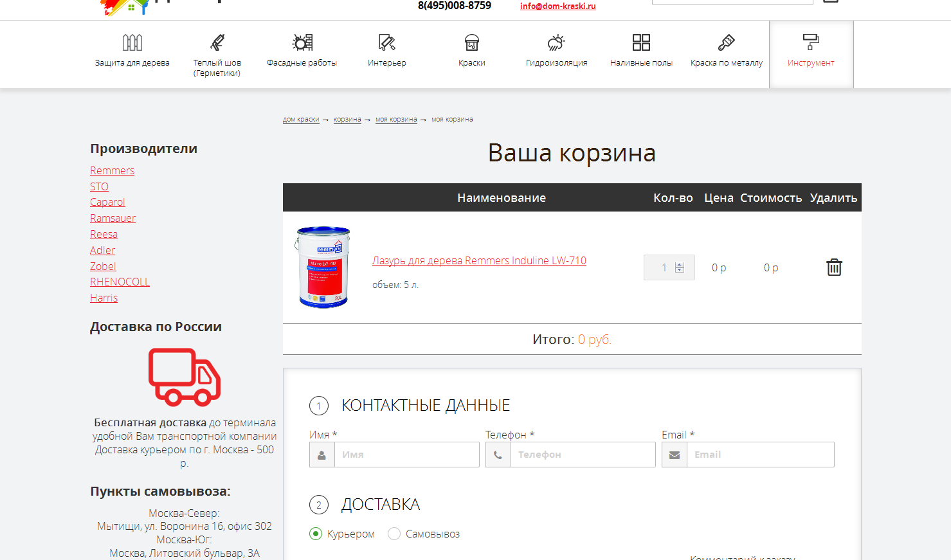Click the Кол-во column header
This screenshot has height=560, width=951.
(673, 198)
